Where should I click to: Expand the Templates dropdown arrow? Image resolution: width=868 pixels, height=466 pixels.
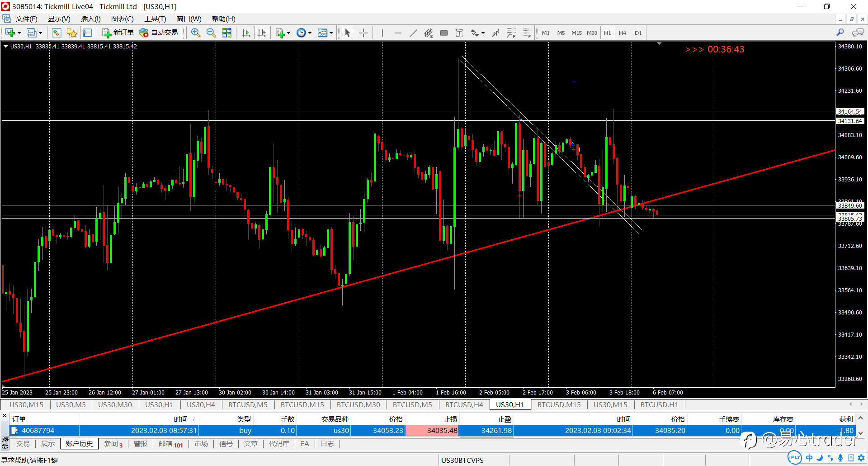[x=331, y=33]
